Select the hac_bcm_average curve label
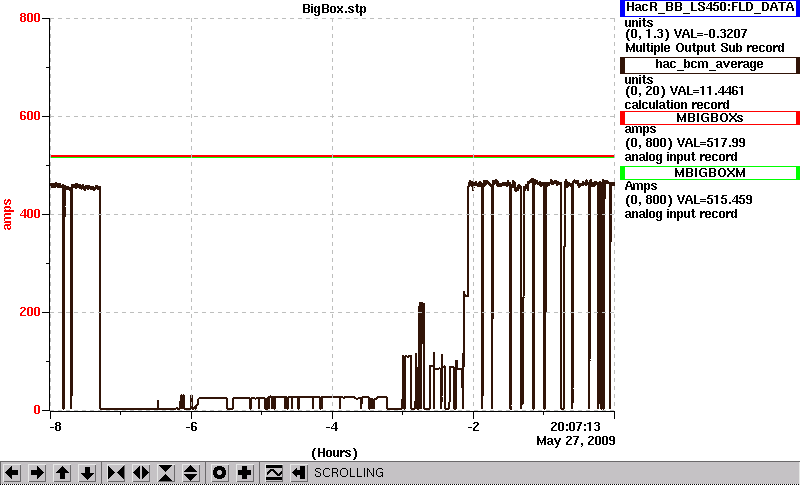The image size is (800, 485). [710, 65]
